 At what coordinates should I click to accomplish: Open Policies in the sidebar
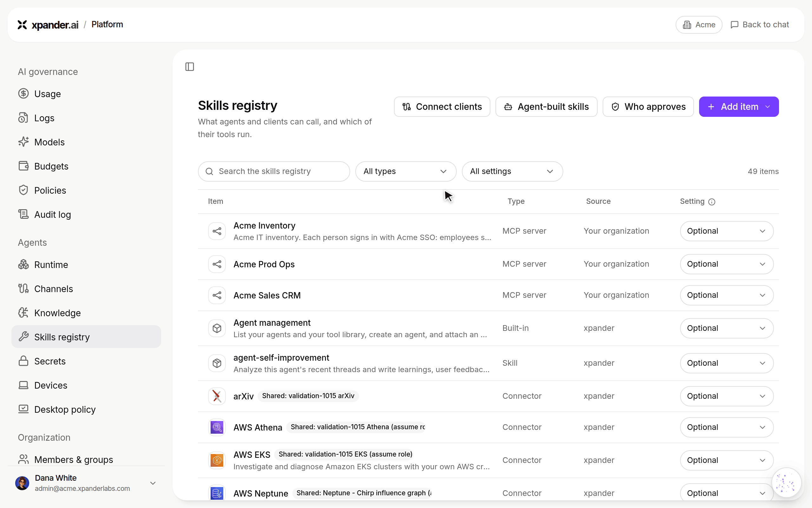point(86,190)
